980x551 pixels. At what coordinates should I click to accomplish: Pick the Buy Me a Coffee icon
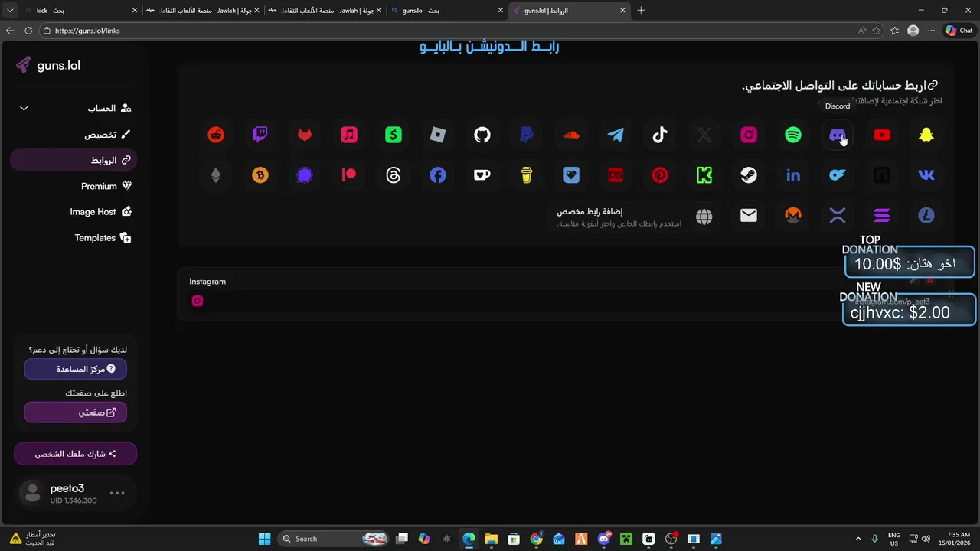(x=527, y=176)
